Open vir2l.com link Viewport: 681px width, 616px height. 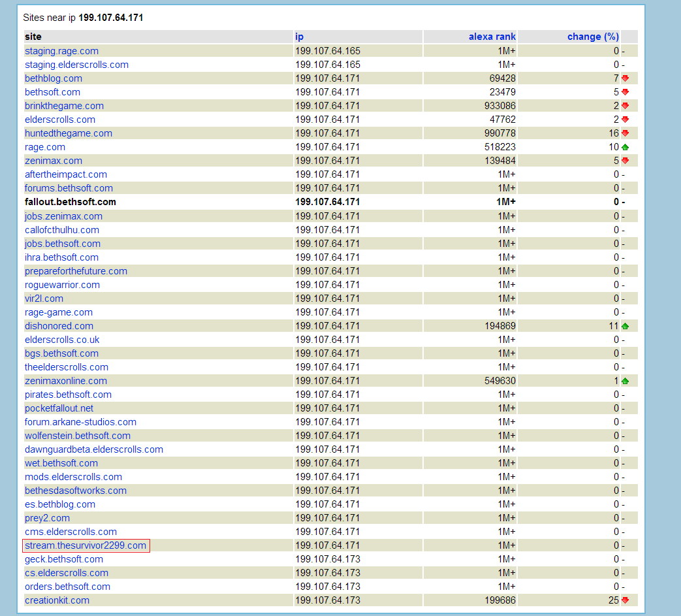[x=44, y=299]
